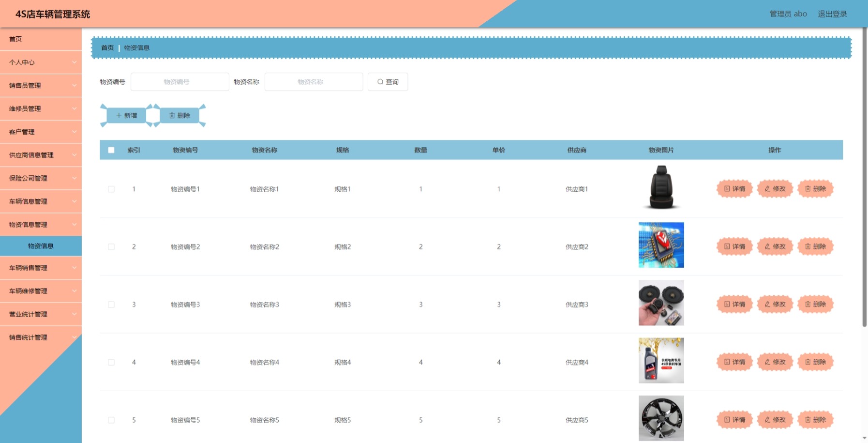Open the 销售统计管理 menu item

[41, 337]
